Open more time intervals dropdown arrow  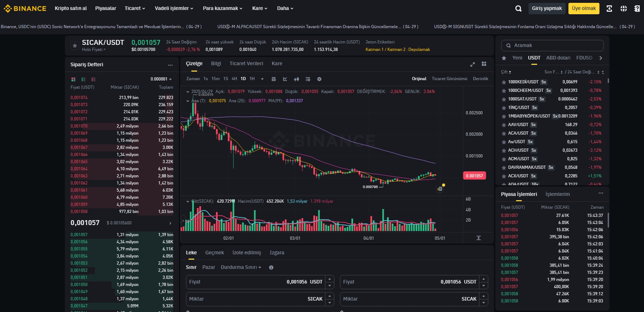point(262,79)
